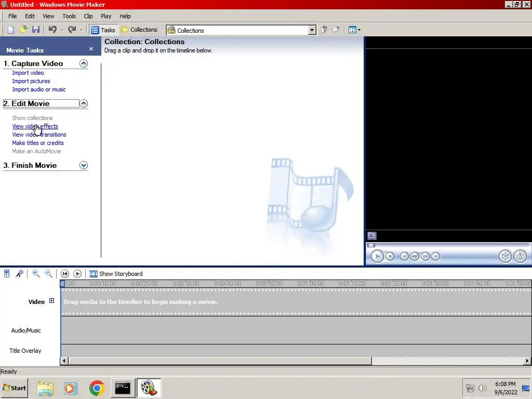Screen dimensions: 532x399
Task: Open the Edit menu
Action: [30, 16]
